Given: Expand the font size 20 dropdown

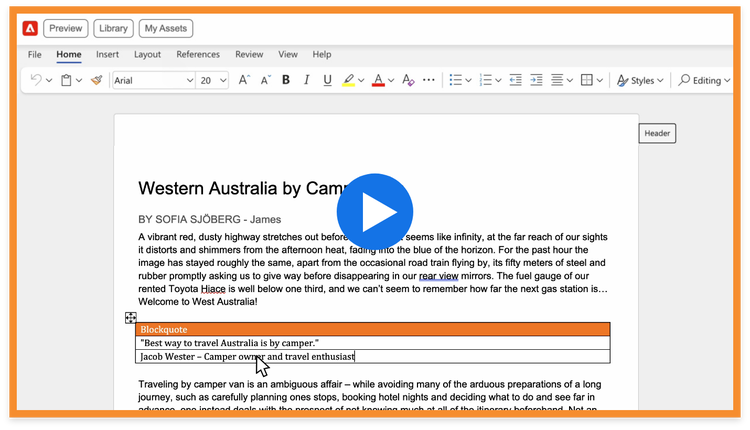Looking at the screenshot, I should coord(213,80).
